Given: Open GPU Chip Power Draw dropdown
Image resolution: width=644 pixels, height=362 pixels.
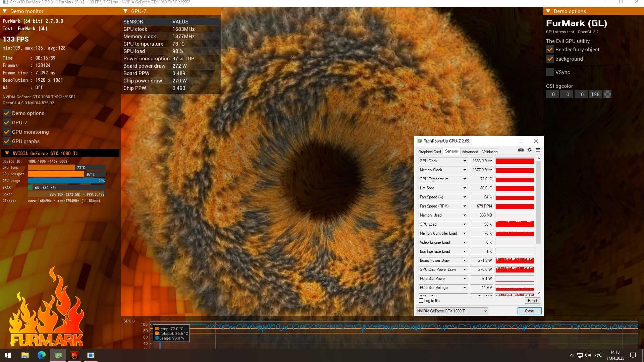Looking at the screenshot, I should pyautogui.click(x=465, y=269).
